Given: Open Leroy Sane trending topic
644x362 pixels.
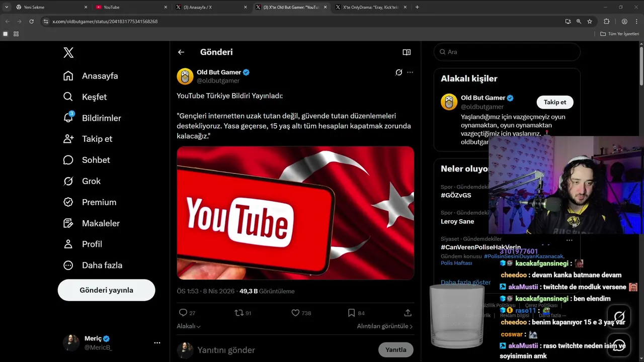Looking at the screenshot, I should pyautogui.click(x=457, y=221).
